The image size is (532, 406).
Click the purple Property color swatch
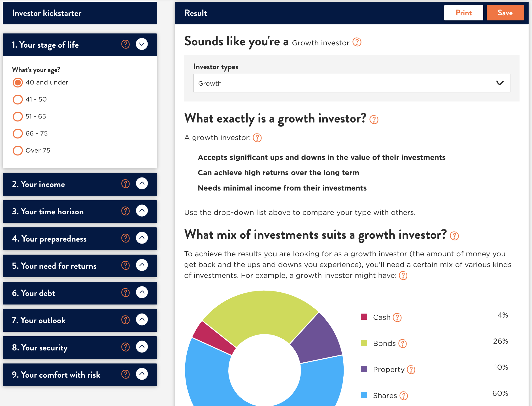364,369
